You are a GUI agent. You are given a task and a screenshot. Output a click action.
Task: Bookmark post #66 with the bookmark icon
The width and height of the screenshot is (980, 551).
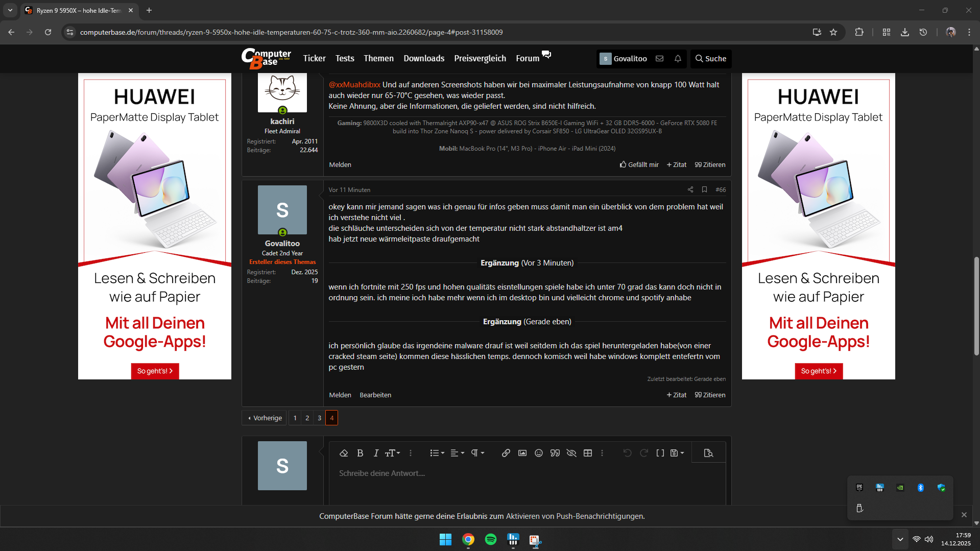[x=705, y=189]
